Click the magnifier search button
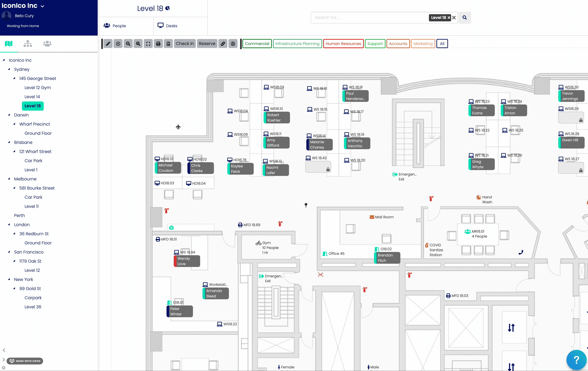This screenshot has height=371, width=588. tap(465, 18)
